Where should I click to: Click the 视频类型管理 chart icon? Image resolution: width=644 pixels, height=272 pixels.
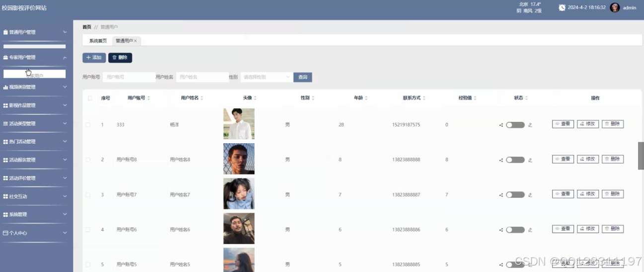point(5,87)
